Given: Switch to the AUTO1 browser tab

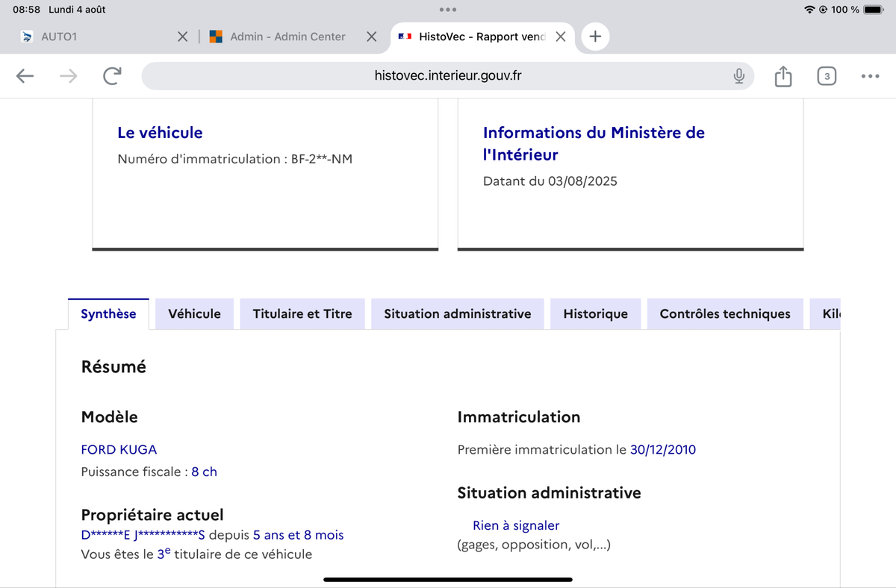Looking at the screenshot, I should pyautogui.click(x=105, y=37).
